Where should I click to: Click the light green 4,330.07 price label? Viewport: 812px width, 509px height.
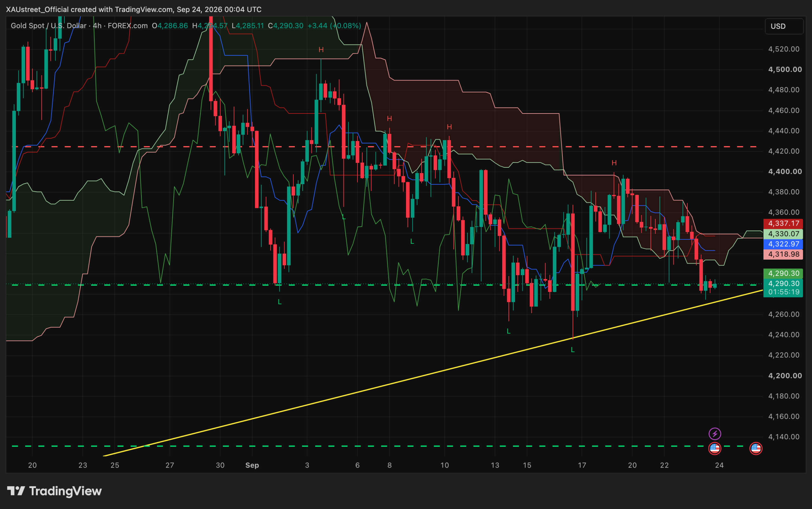click(783, 234)
